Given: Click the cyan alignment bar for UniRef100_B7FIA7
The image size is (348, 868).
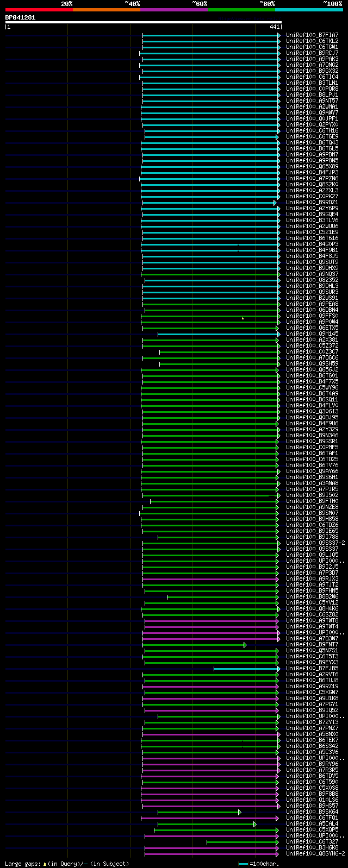Looking at the screenshot, I should point(212,35).
